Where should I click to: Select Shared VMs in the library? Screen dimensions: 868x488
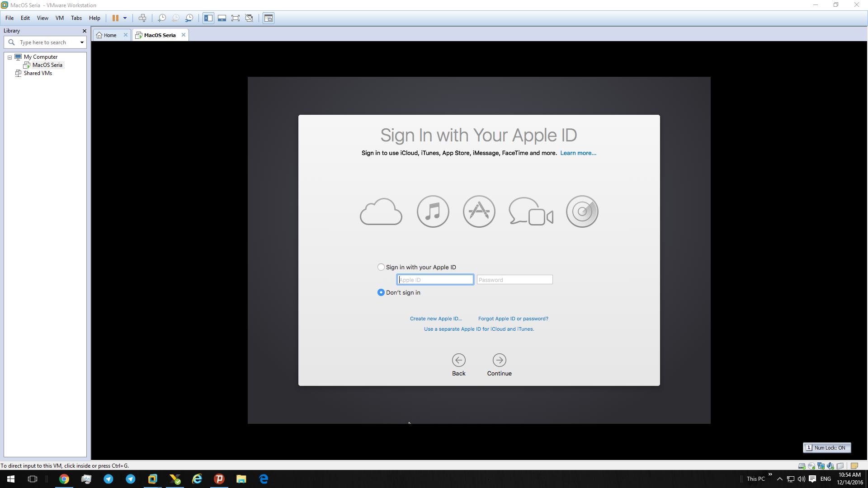tap(38, 73)
